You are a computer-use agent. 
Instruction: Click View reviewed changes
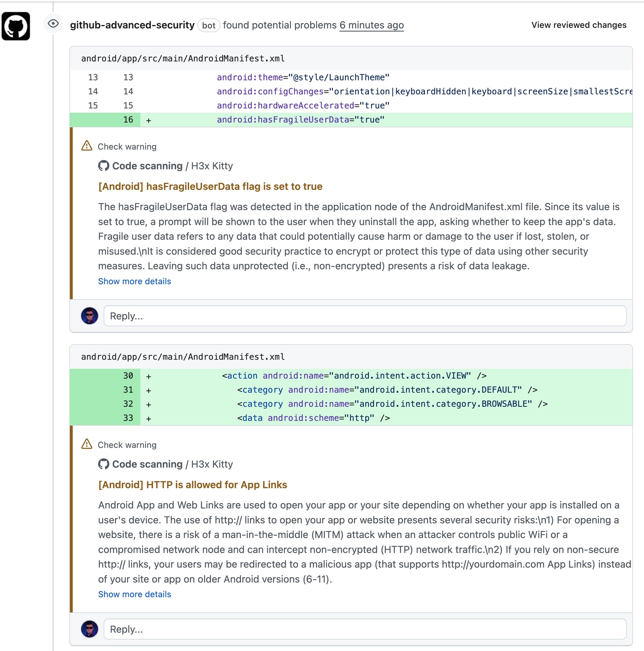[578, 25]
